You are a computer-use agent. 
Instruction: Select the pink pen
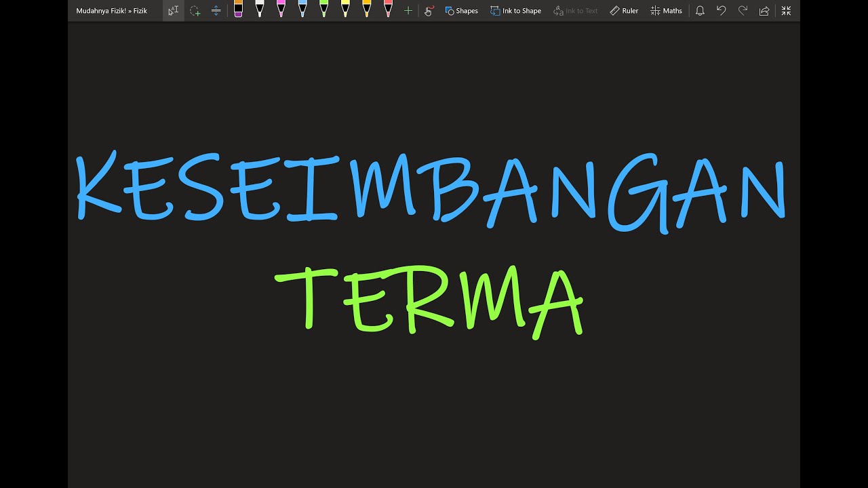click(281, 9)
